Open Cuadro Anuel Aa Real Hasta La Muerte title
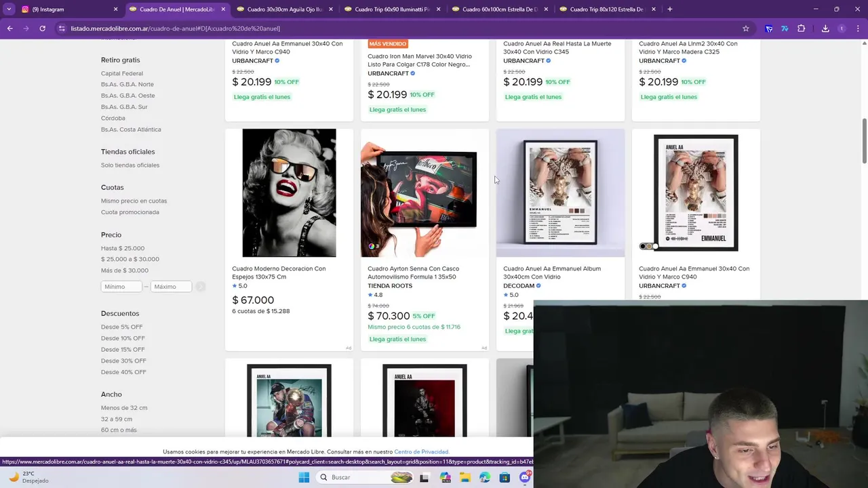 (557, 47)
